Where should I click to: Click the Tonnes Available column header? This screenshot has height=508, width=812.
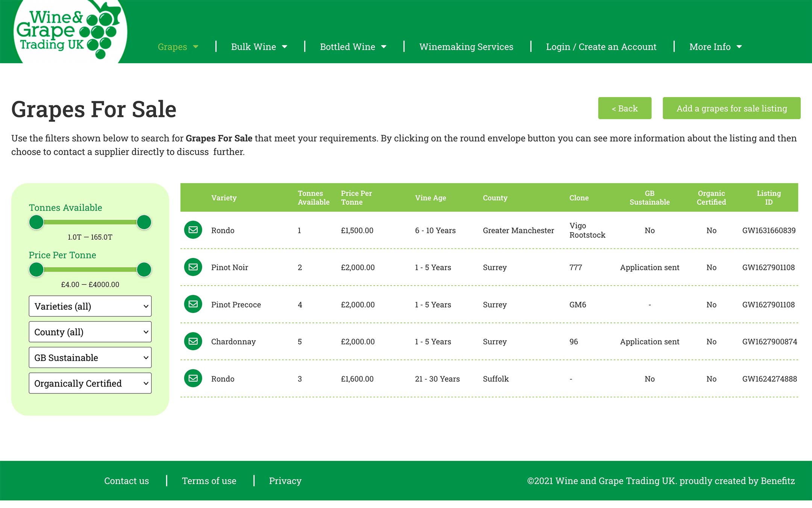314,198
